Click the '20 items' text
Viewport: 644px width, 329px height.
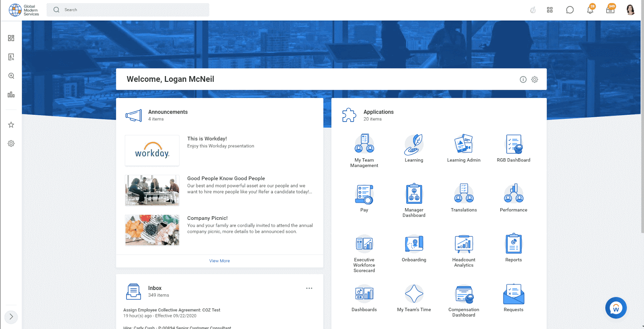372,119
